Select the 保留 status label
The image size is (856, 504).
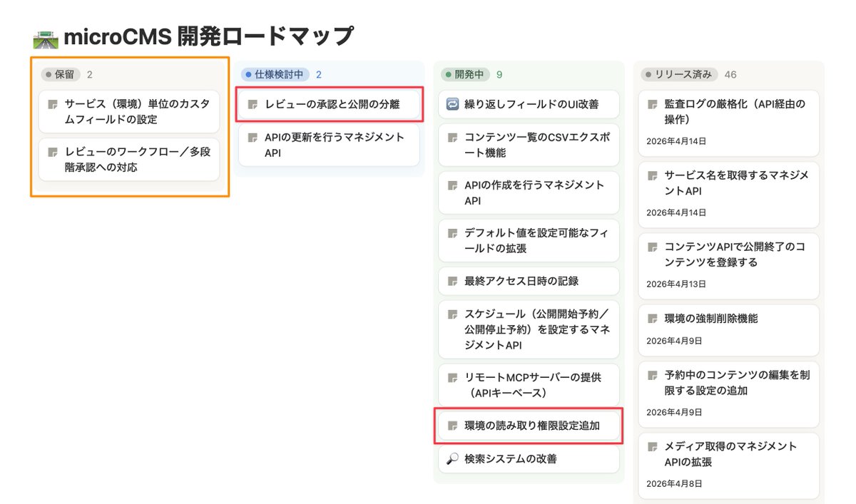pos(61,74)
